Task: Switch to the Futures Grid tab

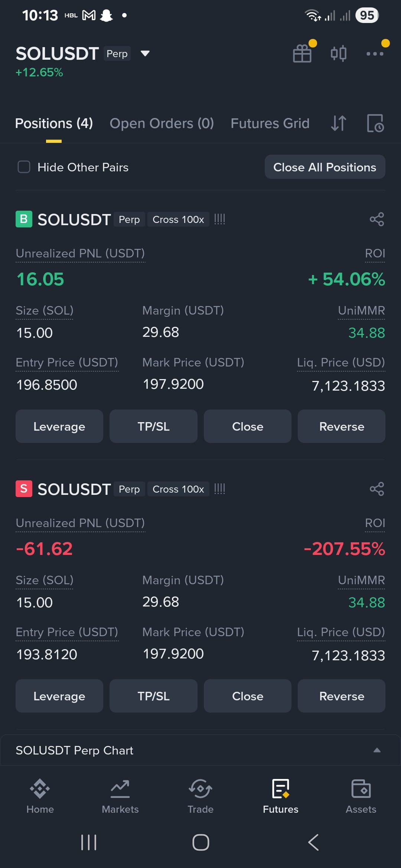Action: [x=270, y=123]
